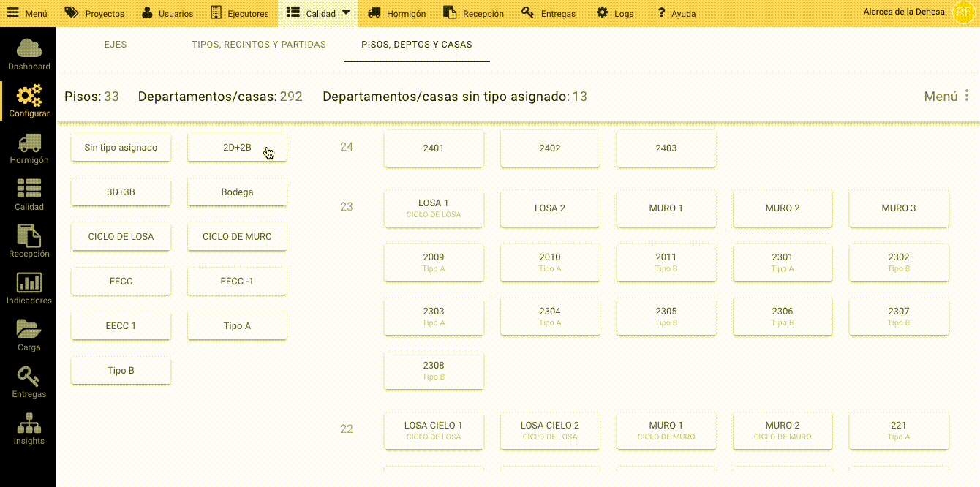
Task: Open the hamburger Menú in top bar
Action: click(x=27, y=13)
